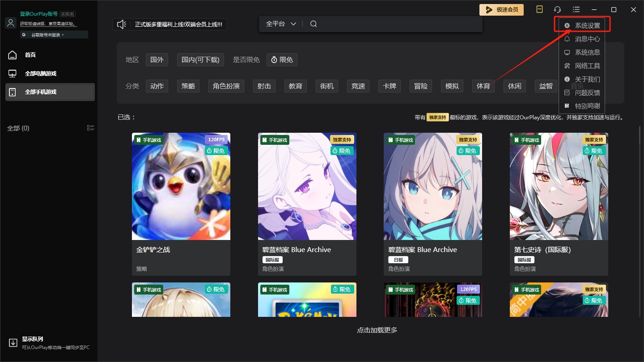Select the 模拟 category filter
Viewport: 644px width, 362px height.
452,86
